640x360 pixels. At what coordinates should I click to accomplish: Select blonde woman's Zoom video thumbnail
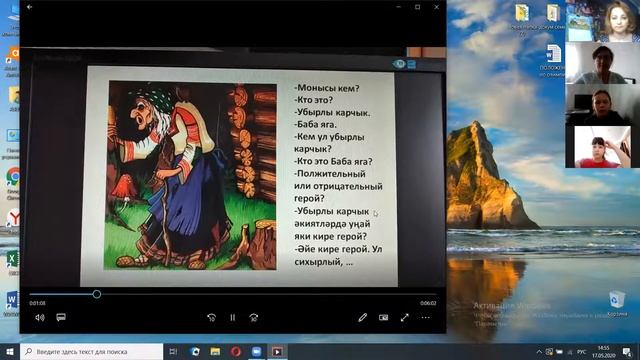coord(602,21)
